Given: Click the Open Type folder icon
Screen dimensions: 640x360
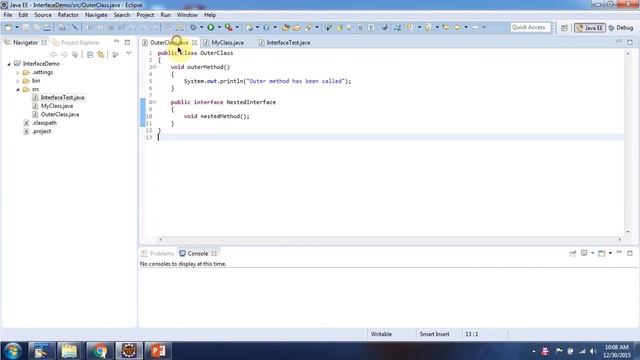Looking at the screenshot, I should pos(286,27).
